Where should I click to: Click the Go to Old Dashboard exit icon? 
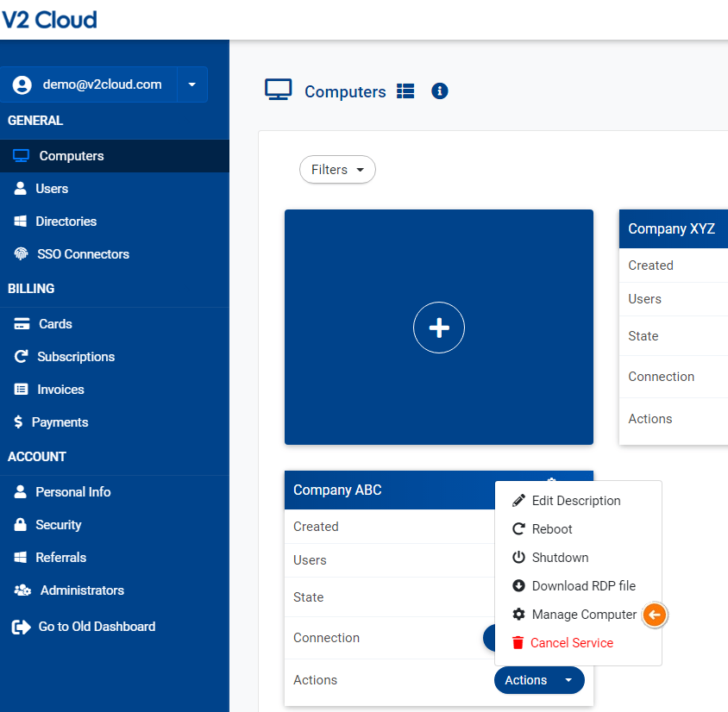21,627
